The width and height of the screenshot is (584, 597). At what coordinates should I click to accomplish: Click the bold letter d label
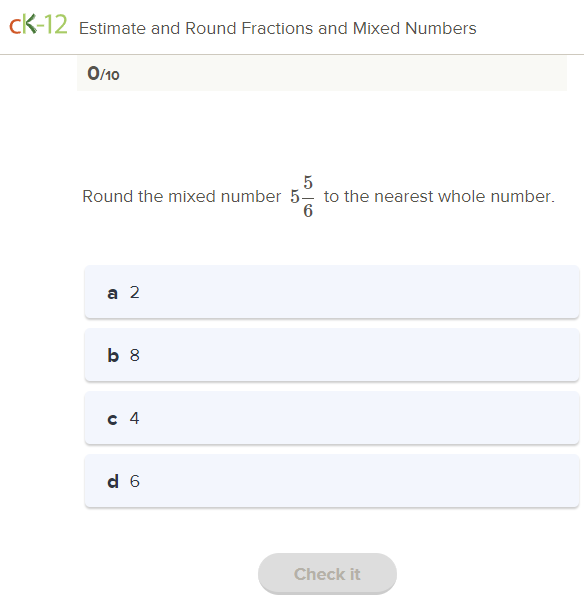click(113, 481)
